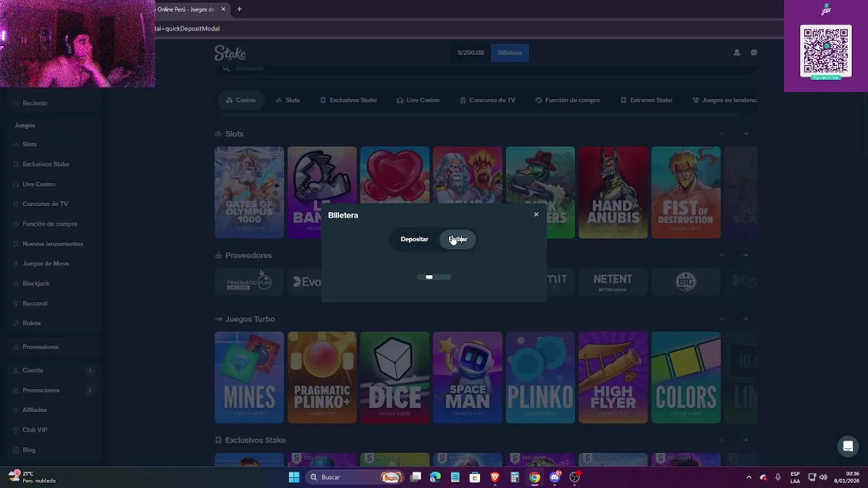This screenshot has width=868, height=488.
Task: Open the user profile icon
Action: pos(736,52)
